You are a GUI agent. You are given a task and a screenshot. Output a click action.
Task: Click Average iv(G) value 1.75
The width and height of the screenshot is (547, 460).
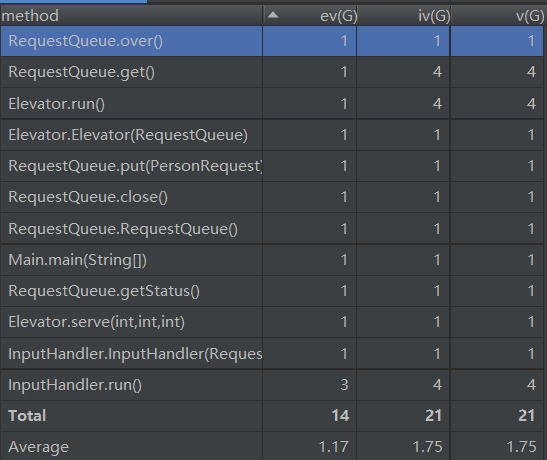[x=427, y=447]
